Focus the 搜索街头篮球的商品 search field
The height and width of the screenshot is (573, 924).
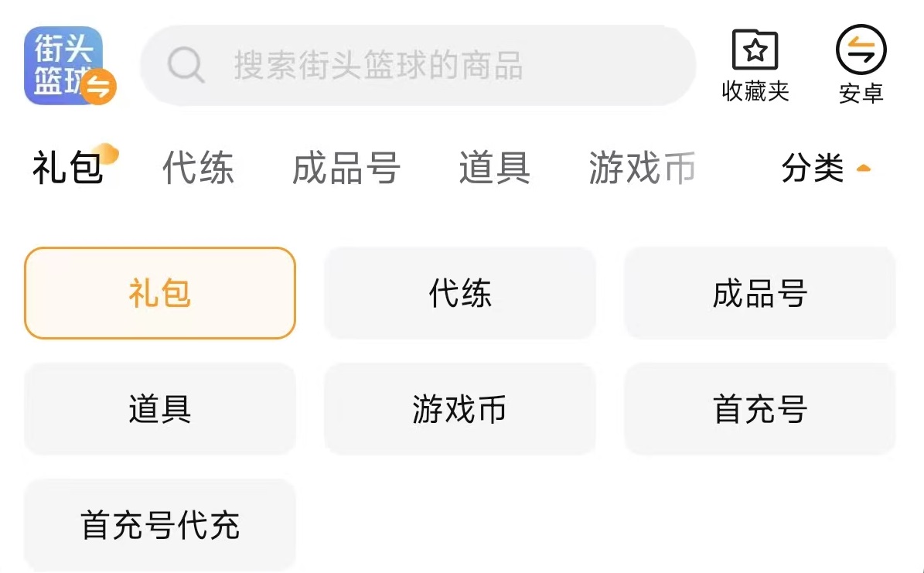pyautogui.click(x=433, y=66)
